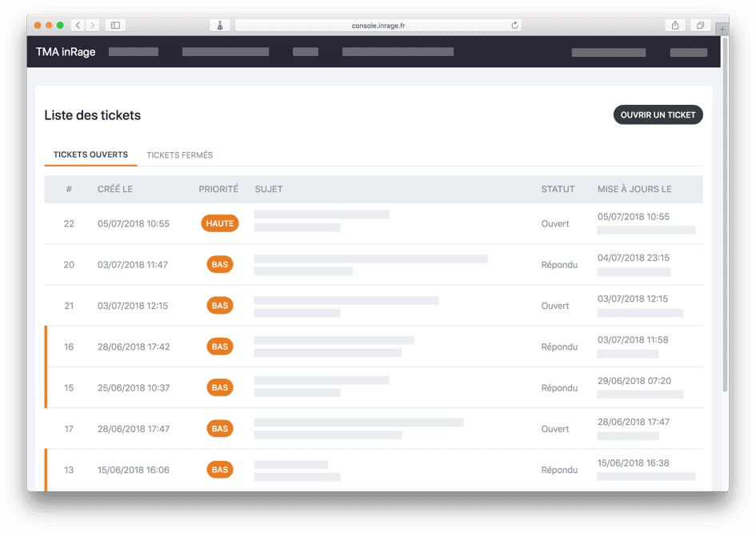Show all tabs icon in Safari
The width and height of the screenshot is (756, 533).
tap(701, 25)
